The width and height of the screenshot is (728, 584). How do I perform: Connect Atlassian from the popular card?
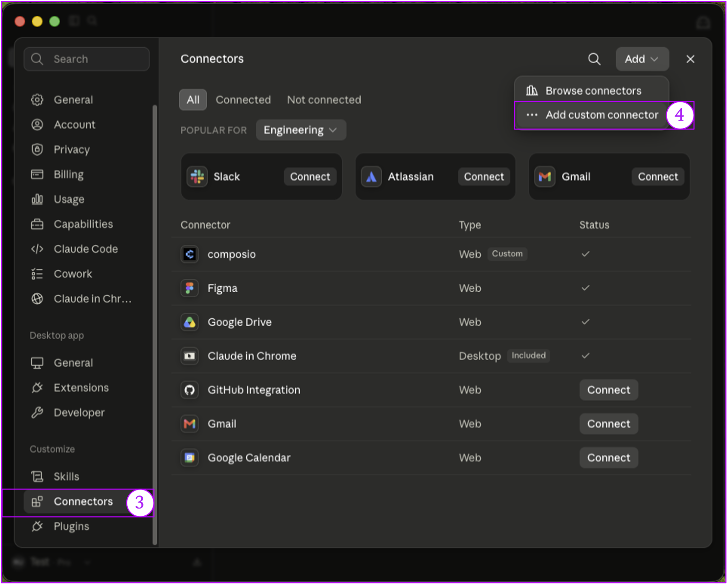pos(484,176)
